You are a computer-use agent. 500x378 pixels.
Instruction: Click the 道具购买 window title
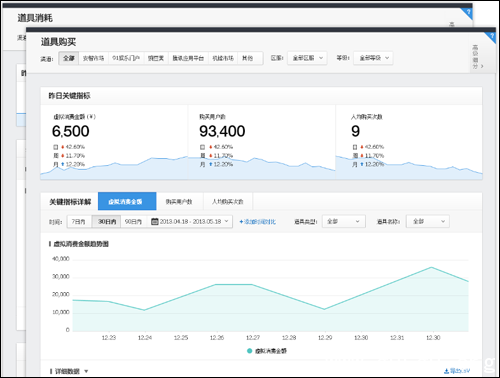58,42
